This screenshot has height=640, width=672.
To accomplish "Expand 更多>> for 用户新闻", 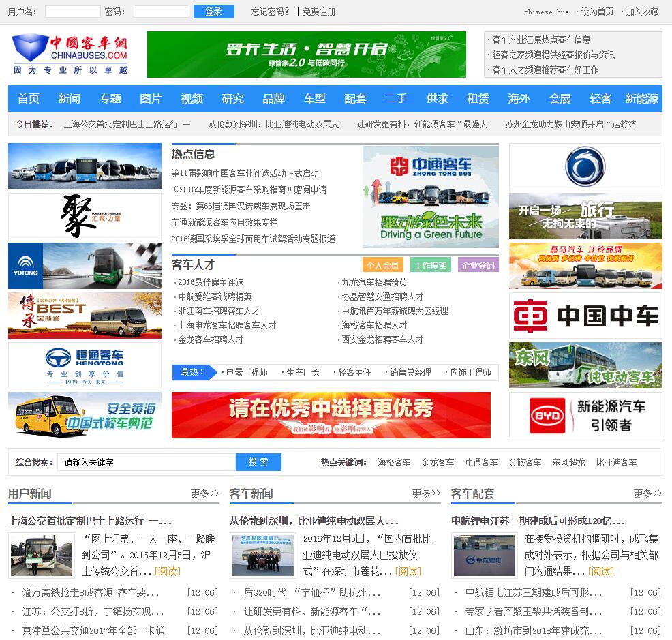I will [205, 493].
